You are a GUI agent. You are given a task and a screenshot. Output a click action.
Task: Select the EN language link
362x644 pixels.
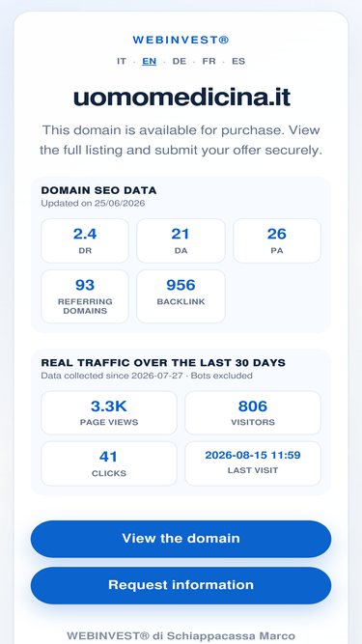pyautogui.click(x=149, y=61)
